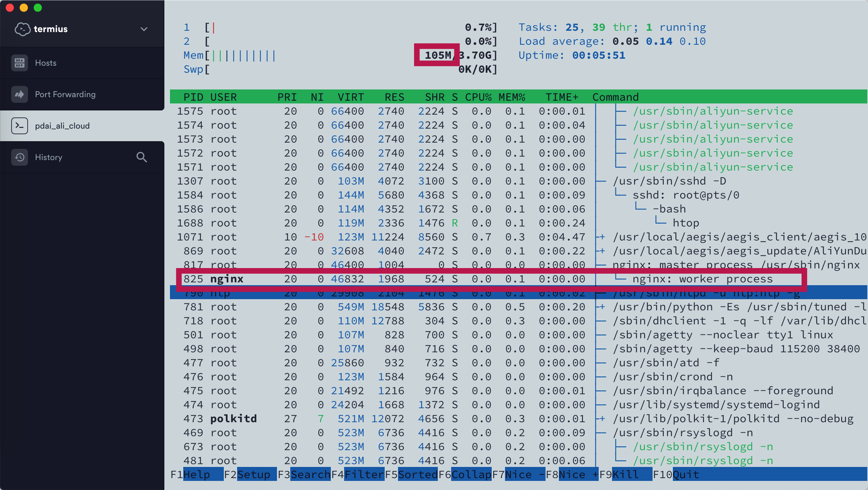Open the Hosts section
This screenshot has width=868, height=490.
[46, 63]
